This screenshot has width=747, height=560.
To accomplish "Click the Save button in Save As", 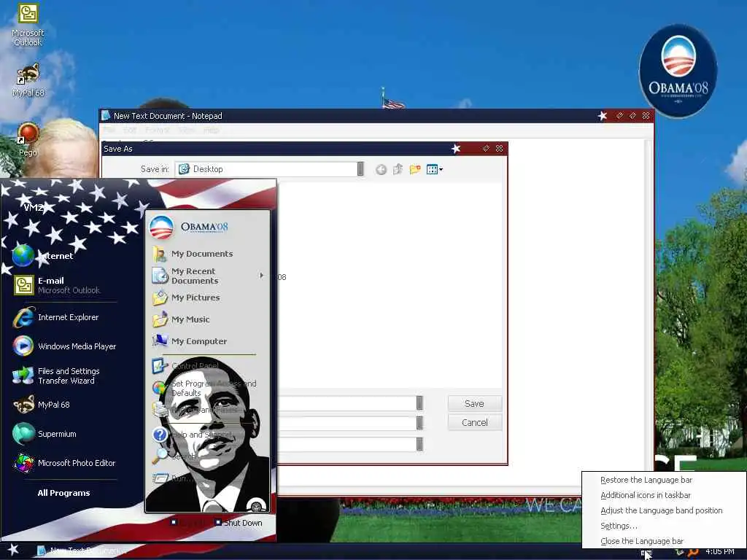I will (474, 403).
